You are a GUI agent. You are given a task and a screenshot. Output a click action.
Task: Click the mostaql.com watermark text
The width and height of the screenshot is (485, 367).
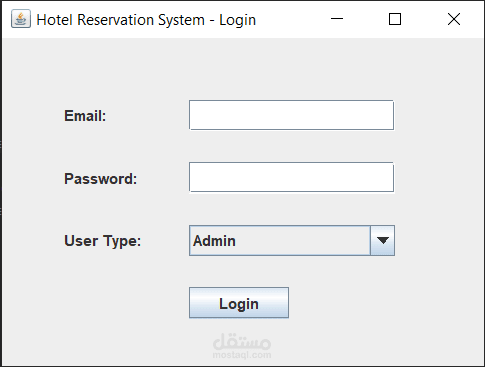point(242,355)
